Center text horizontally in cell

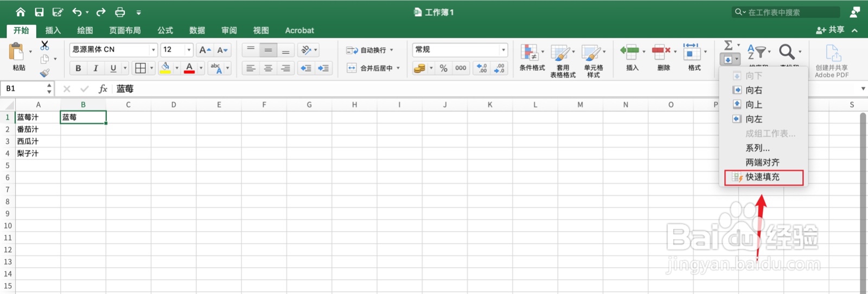268,68
